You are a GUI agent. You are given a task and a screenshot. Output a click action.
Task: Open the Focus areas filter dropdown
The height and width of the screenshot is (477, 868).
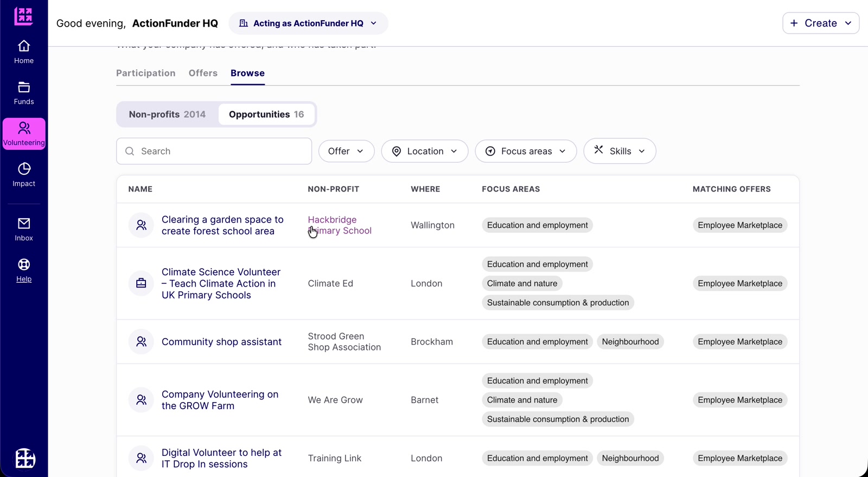(526, 151)
